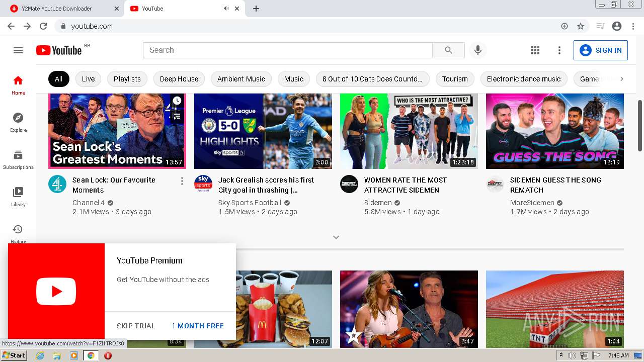Select the Music filter chip
This screenshot has height=362, width=644.
point(294,79)
